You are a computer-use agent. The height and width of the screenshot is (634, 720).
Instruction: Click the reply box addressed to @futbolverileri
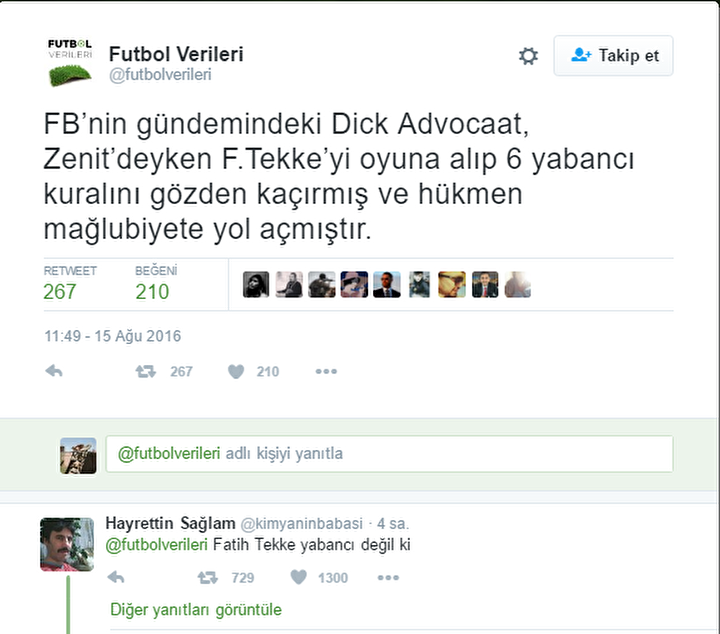[389, 454]
